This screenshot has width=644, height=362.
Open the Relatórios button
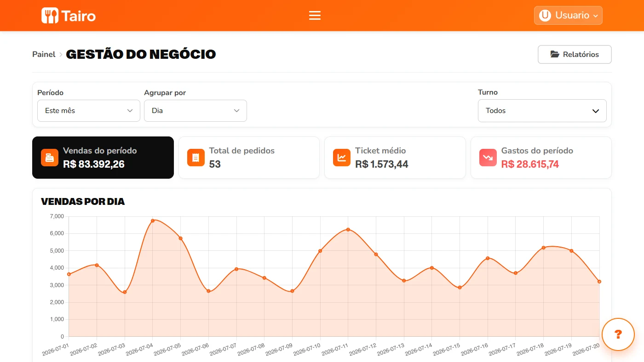point(575,54)
